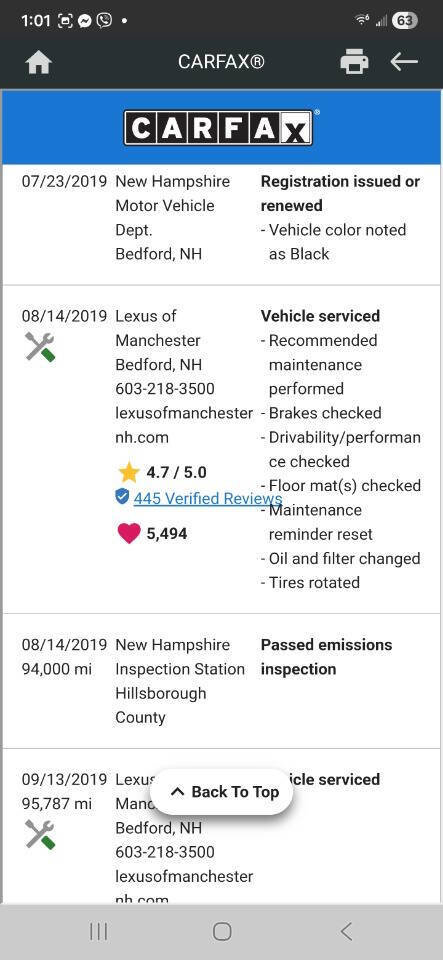Select the Lexus of Manchester dealer name
443x960 pixels.
[158, 328]
